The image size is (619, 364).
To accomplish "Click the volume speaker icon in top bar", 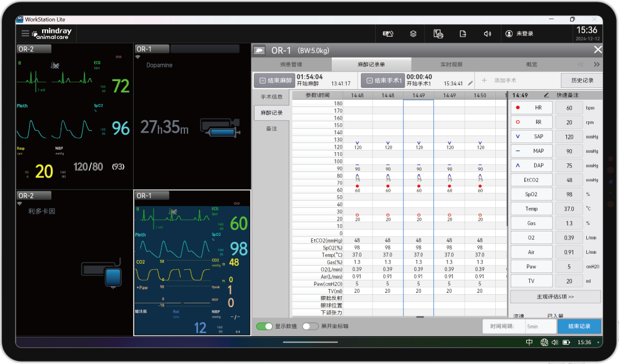I will click(x=487, y=33).
